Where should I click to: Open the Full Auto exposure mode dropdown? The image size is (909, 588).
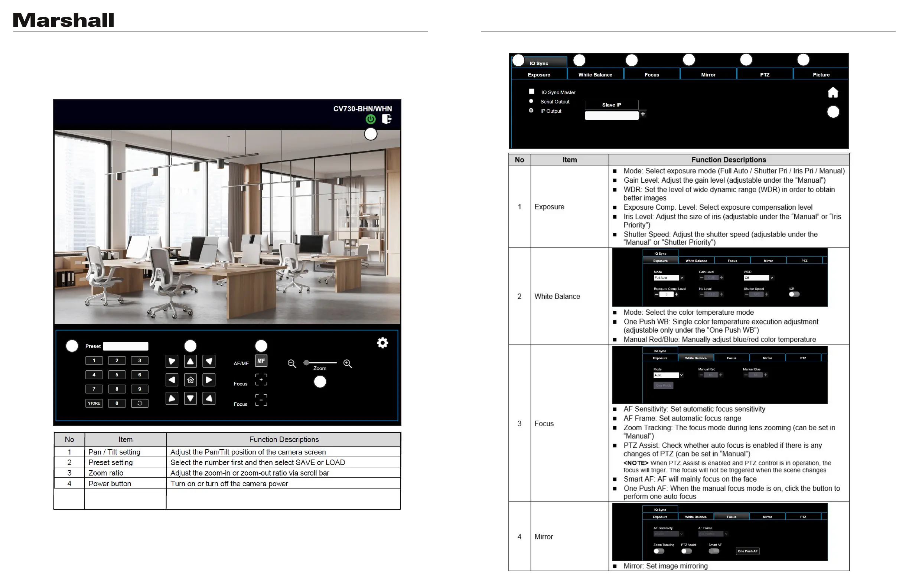pyautogui.click(x=668, y=278)
